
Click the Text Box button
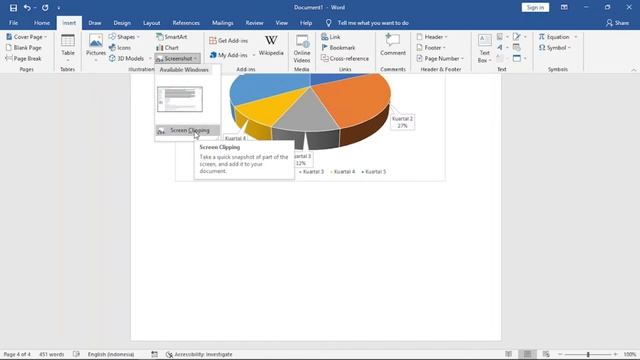[484, 48]
